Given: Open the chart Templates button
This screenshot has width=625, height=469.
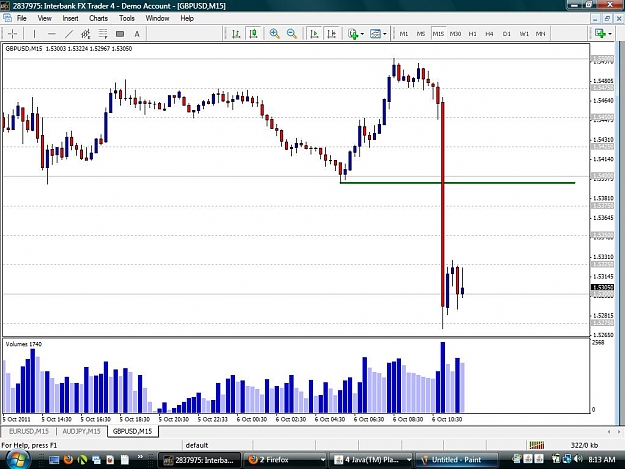Looking at the screenshot, I should [x=375, y=34].
